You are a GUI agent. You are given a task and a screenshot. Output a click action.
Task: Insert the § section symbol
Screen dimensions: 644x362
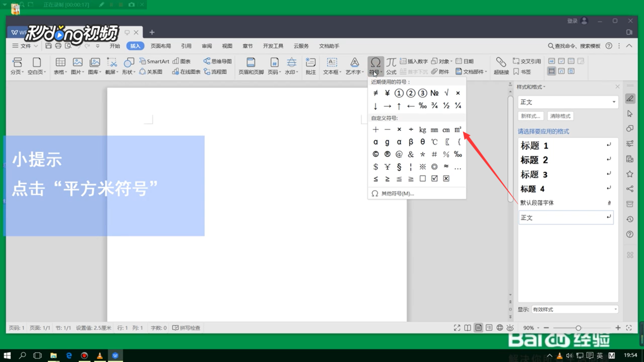[399, 166]
